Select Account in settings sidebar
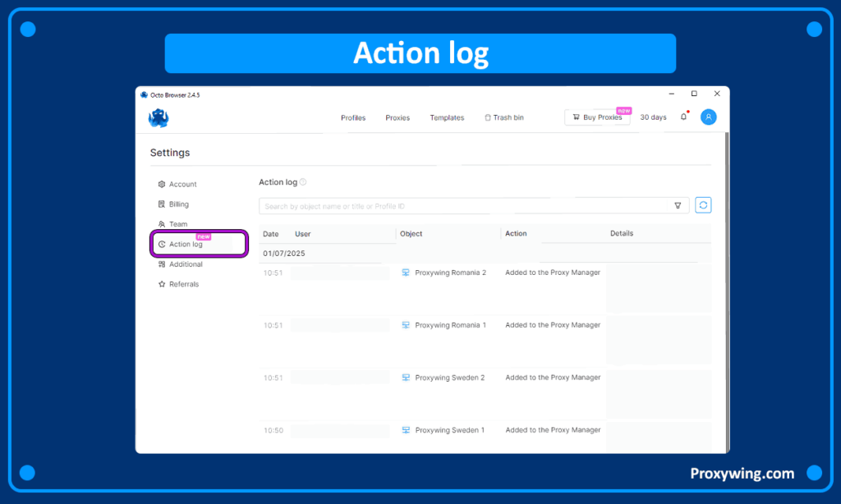This screenshot has height=504, width=841. point(182,185)
